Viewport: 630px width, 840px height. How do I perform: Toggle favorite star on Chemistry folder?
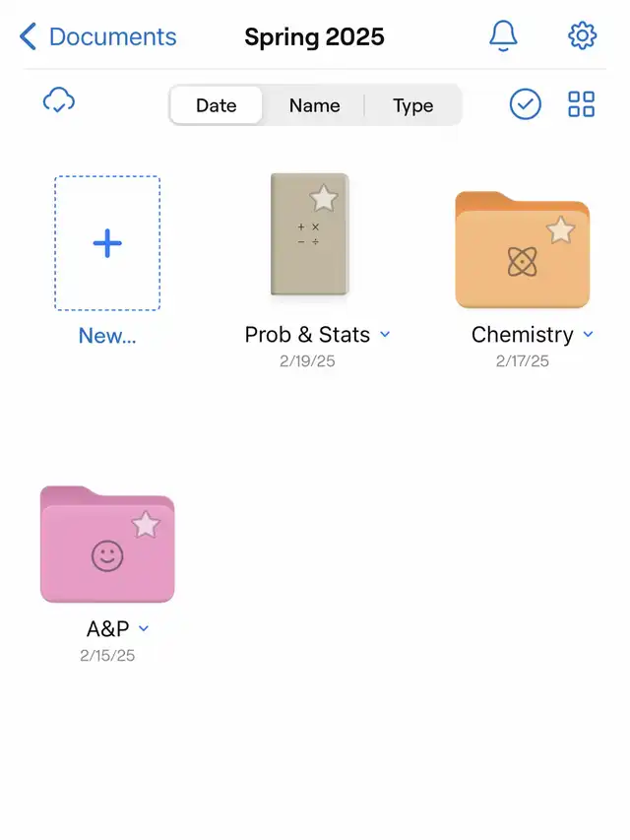[560, 229]
